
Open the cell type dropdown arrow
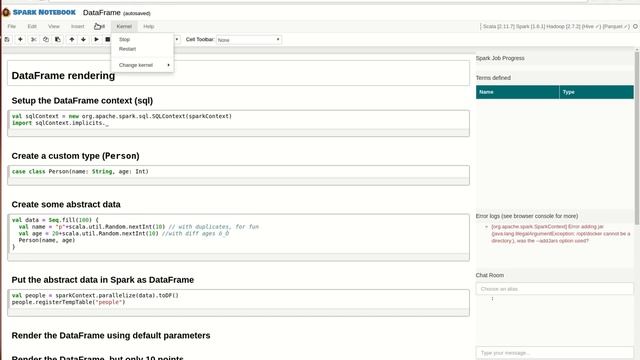tap(177, 40)
